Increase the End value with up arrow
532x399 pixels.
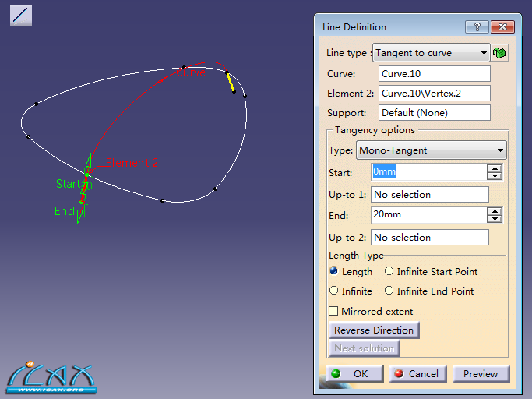coord(495,211)
